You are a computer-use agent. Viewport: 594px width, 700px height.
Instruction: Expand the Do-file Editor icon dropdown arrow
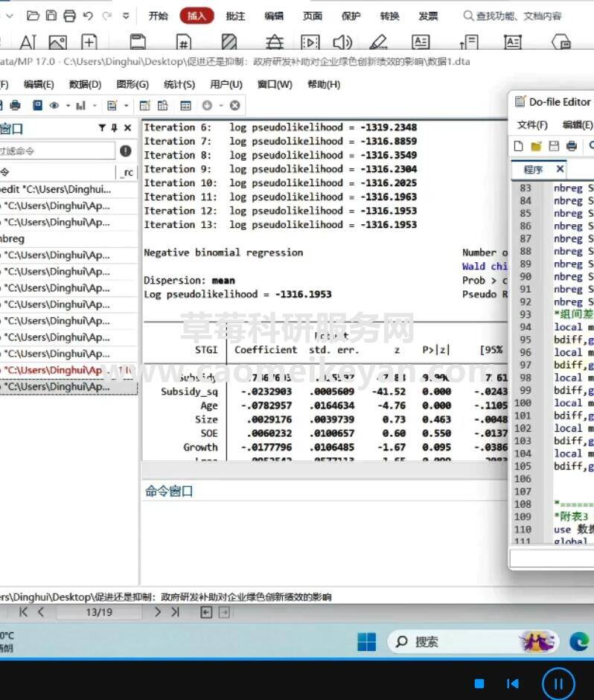(x=126, y=106)
